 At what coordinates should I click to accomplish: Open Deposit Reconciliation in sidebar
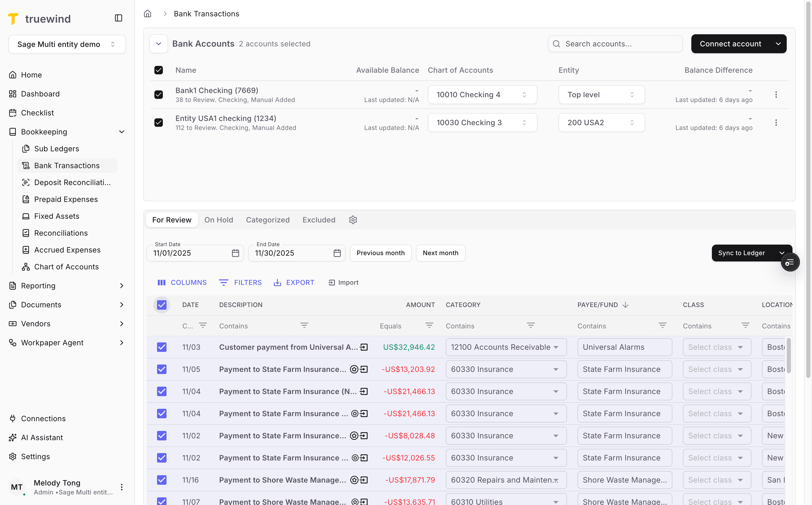72,182
